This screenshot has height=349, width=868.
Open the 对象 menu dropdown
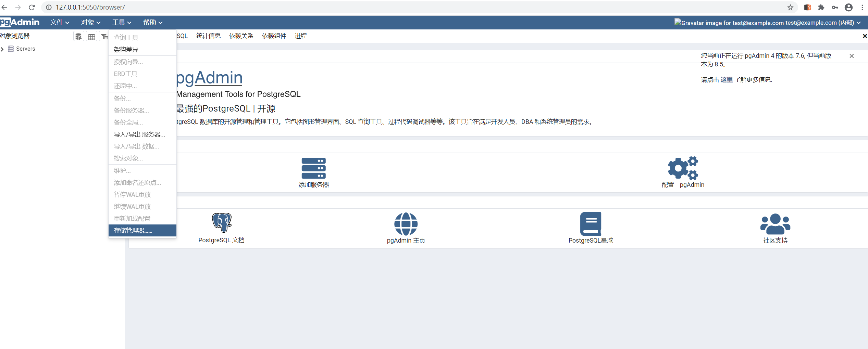tap(91, 22)
